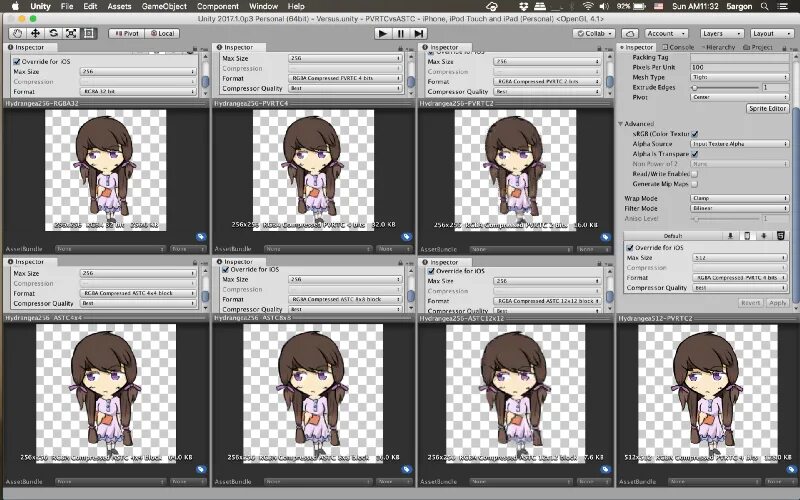The width and height of the screenshot is (800, 500).
Task: Select the Scale tool in the toolbar
Action: [x=71, y=33]
